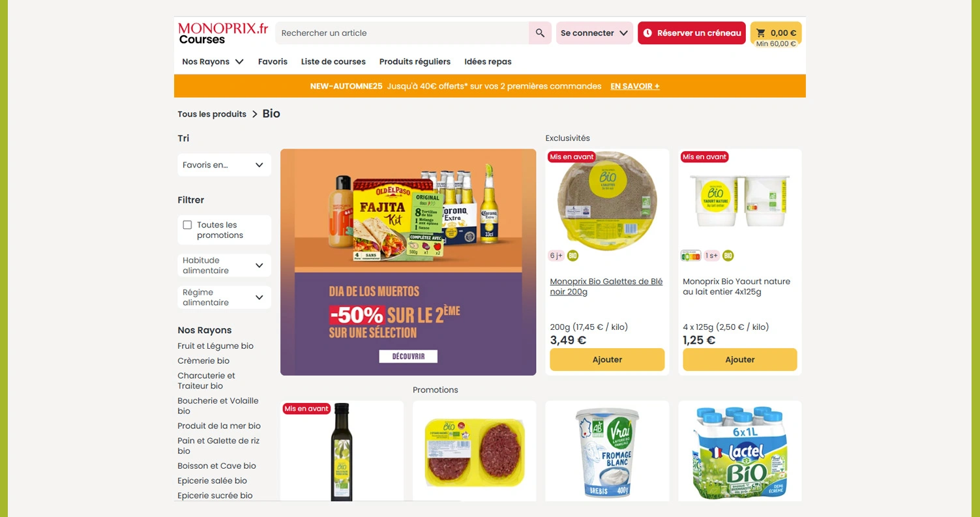Click the Rechercher un article search field

click(x=402, y=33)
